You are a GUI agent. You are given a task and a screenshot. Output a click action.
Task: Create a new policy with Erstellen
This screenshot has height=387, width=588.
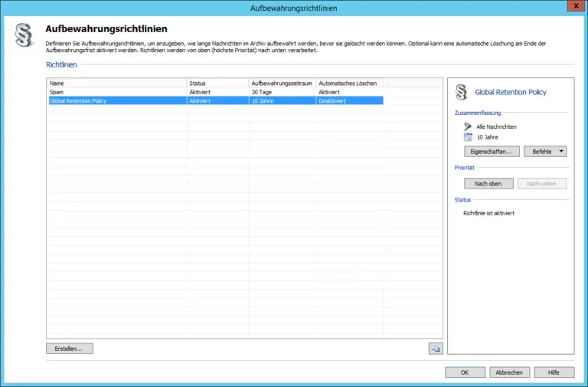pos(70,348)
